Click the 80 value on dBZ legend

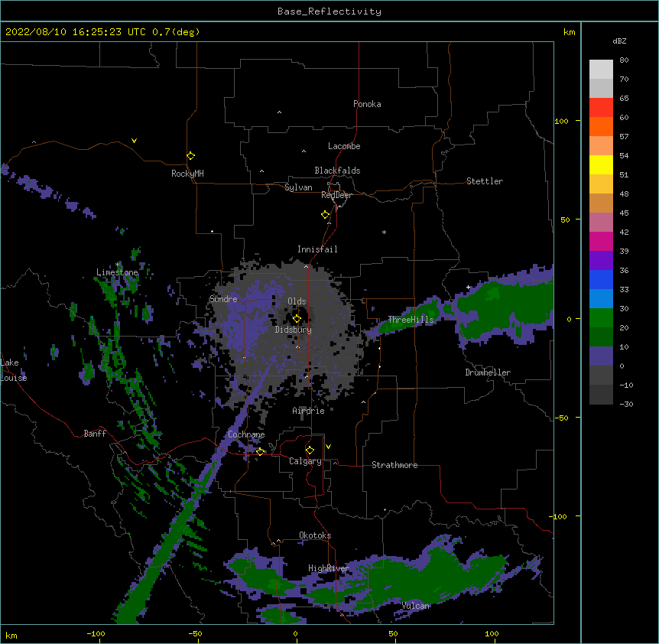tap(624, 60)
